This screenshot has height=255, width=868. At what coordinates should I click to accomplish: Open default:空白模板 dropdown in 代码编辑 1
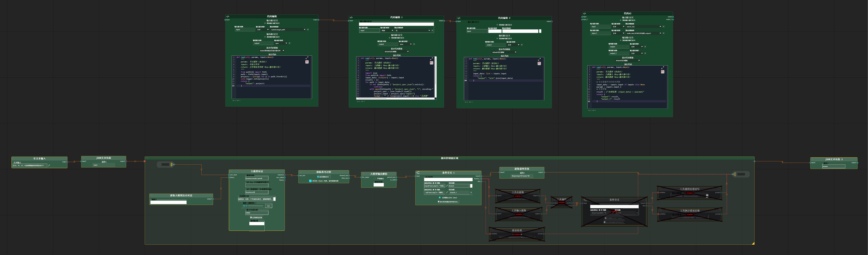point(396,52)
